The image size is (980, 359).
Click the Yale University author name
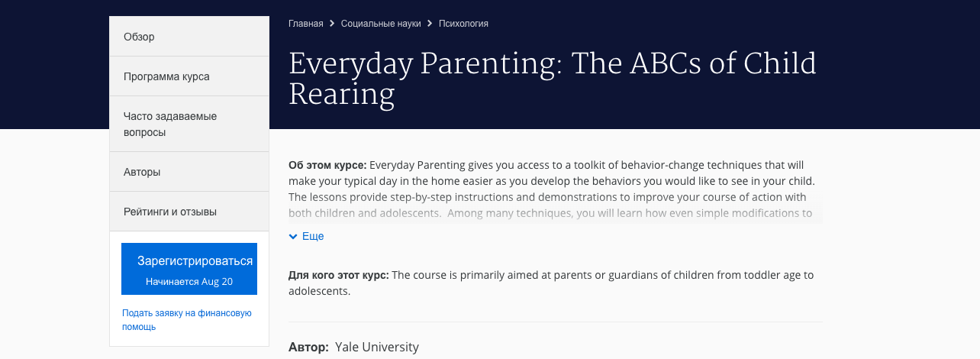[377, 348]
